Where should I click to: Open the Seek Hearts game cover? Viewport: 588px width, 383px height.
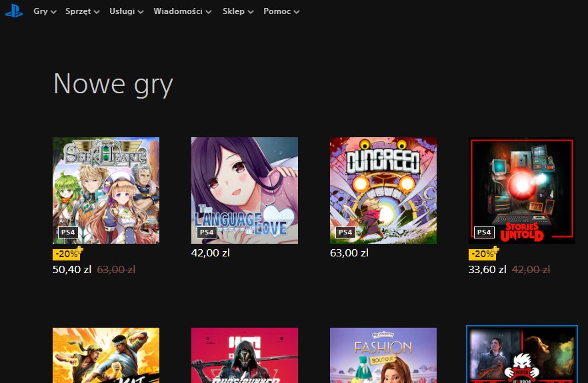(x=106, y=191)
